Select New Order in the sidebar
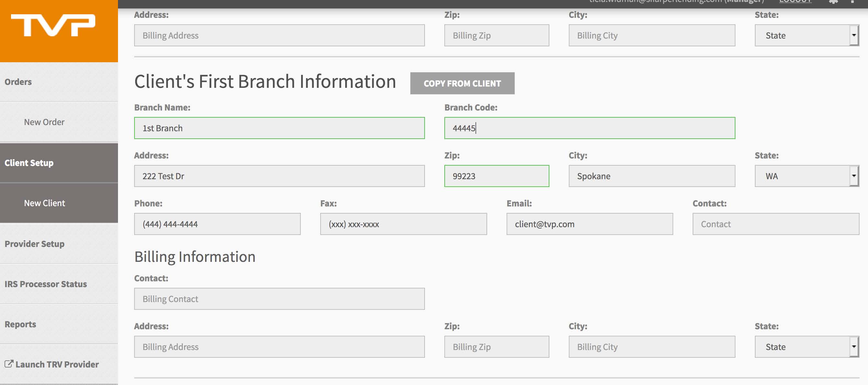868x385 pixels. coord(44,122)
